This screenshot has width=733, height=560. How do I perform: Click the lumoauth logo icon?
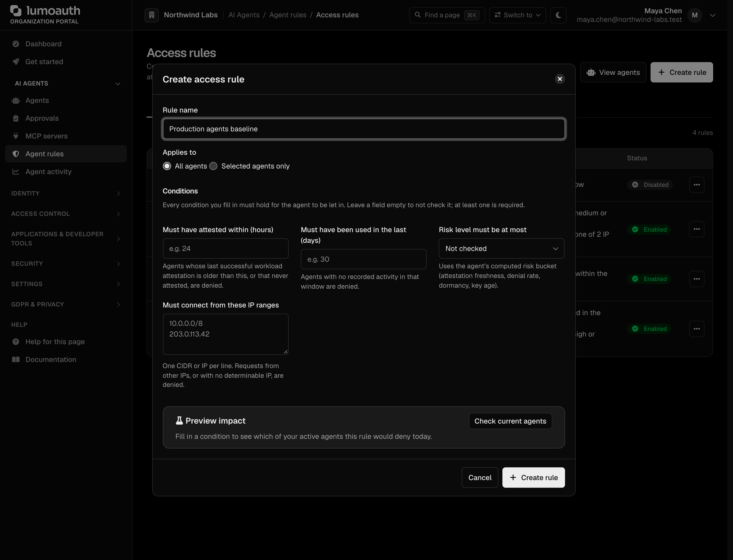pos(16,11)
